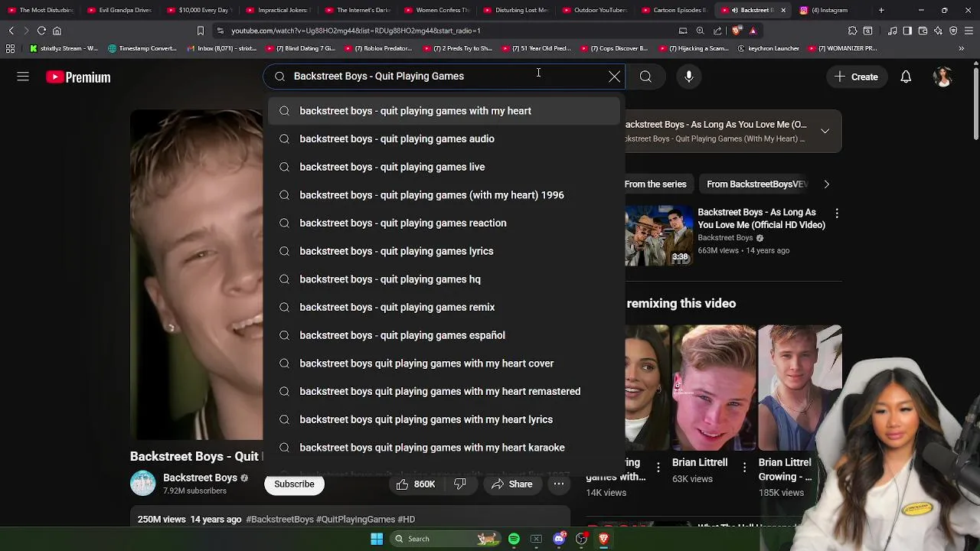Clear the YouTube search box text
This screenshot has height=551, width=980.
[614, 77]
